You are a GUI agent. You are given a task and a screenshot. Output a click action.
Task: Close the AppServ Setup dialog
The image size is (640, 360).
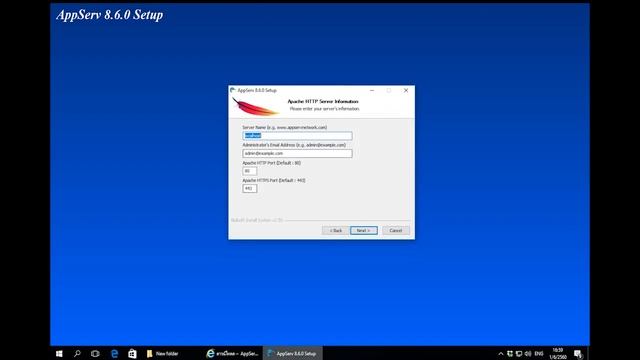point(406,91)
